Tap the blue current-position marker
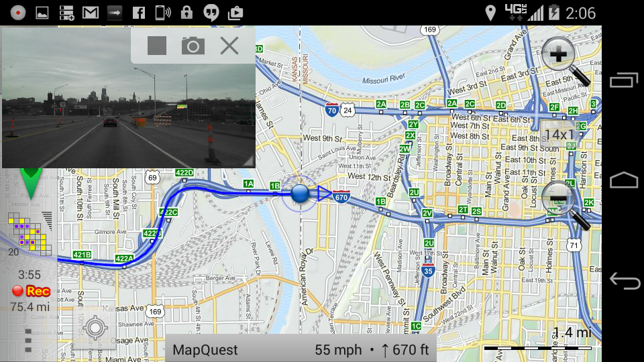644x362 pixels. (301, 193)
